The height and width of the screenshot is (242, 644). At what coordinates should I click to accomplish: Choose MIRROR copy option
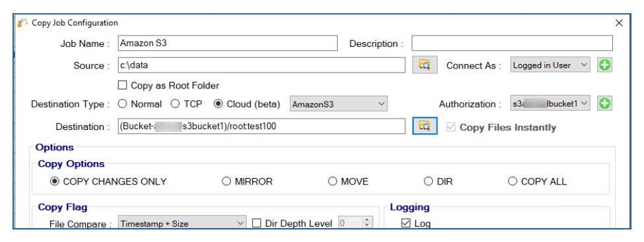(226, 181)
